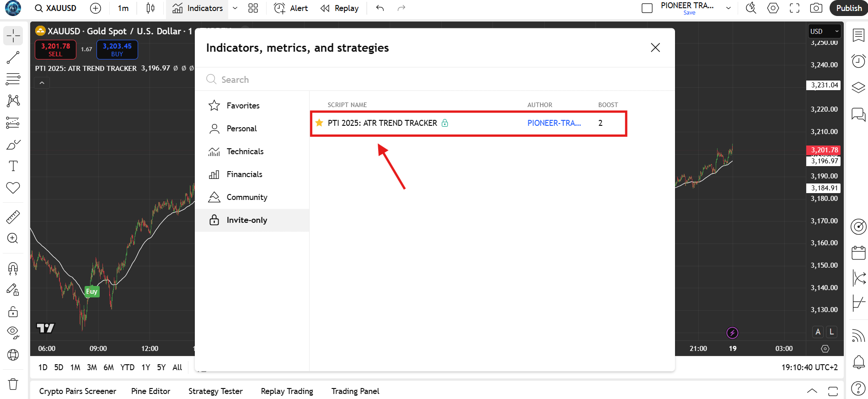Open object tree layers panel

858,87
